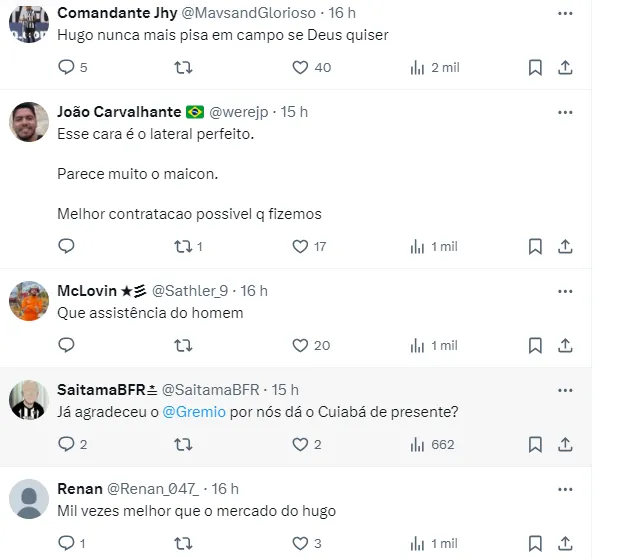Like Comandante Jhy's tweet about Hugo
Viewport: 617px width, 559px height.
[300, 68]
